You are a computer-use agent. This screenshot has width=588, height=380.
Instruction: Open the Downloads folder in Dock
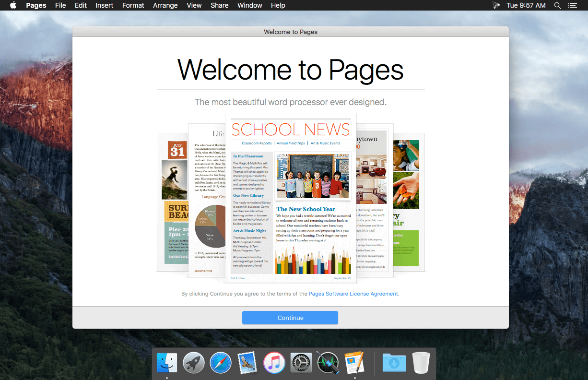394,363
